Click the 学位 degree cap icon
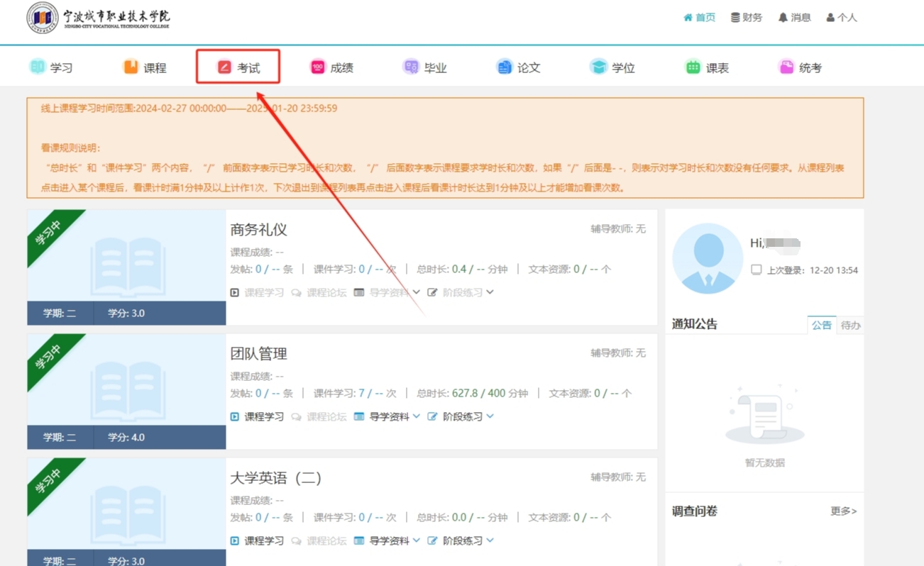This screenshot has width=924, height=566. 598,67
